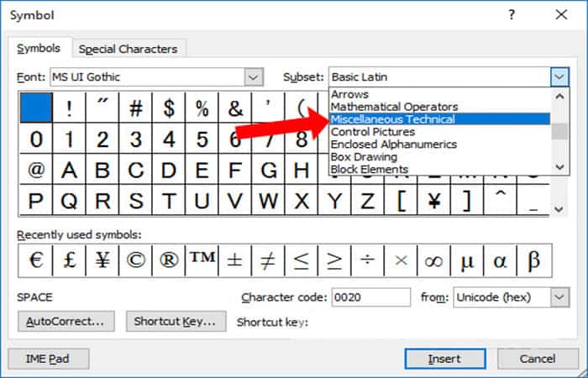Pick the division symbol from recently used
The image size is (588, 378).
point(368,260)
